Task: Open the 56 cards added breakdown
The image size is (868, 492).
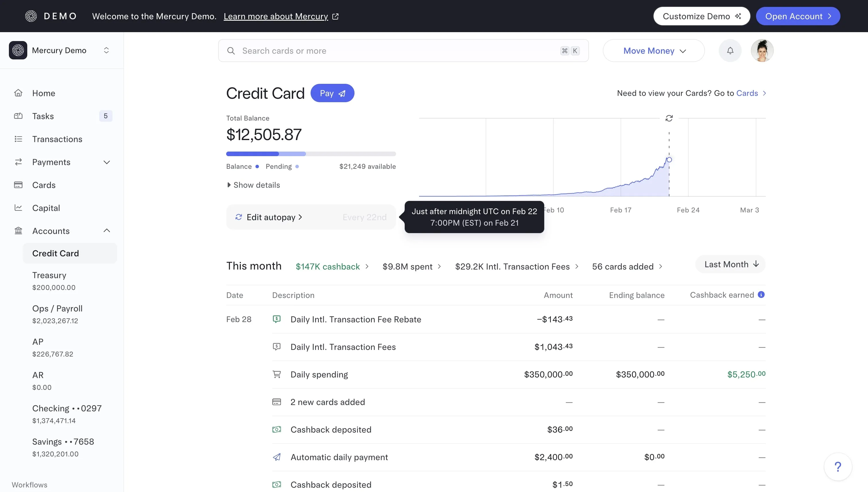Action: 627,267
